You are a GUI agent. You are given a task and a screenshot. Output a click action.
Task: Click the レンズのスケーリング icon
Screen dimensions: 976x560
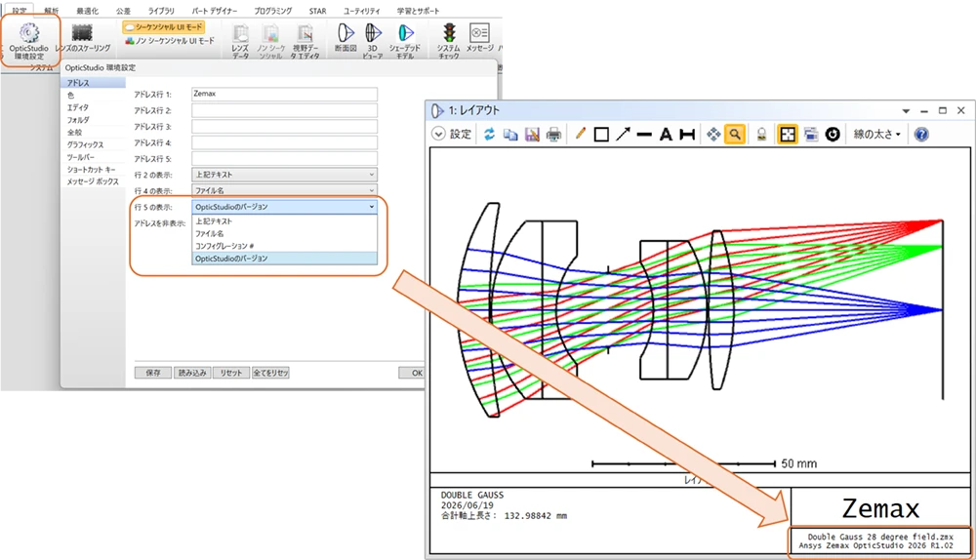click(82, 32)
